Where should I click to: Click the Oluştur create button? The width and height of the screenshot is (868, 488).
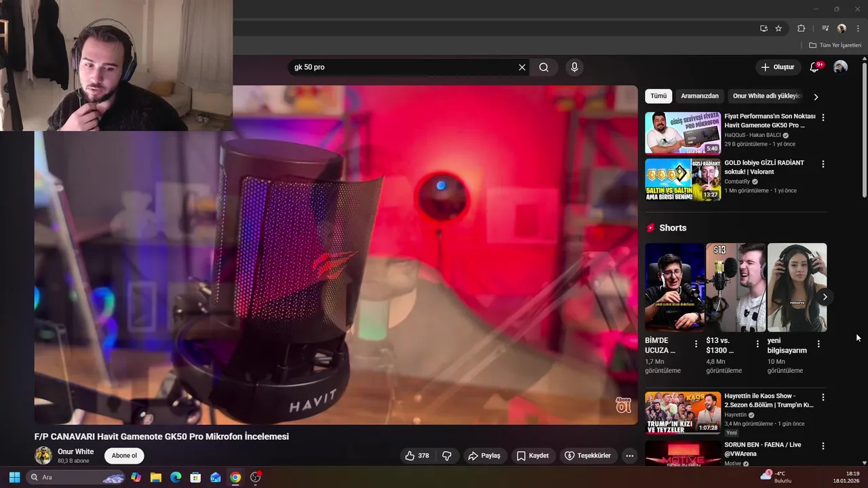pyautogui.click(x=778, y=67)
